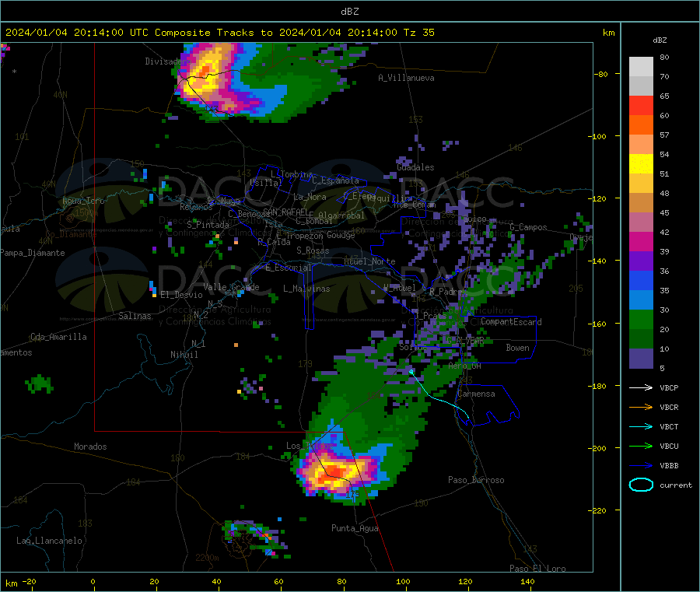The height and width of the screenshot is (592, 700).
Task: Click the 'G_Campos' map label
Action: [x=528, y=227]
